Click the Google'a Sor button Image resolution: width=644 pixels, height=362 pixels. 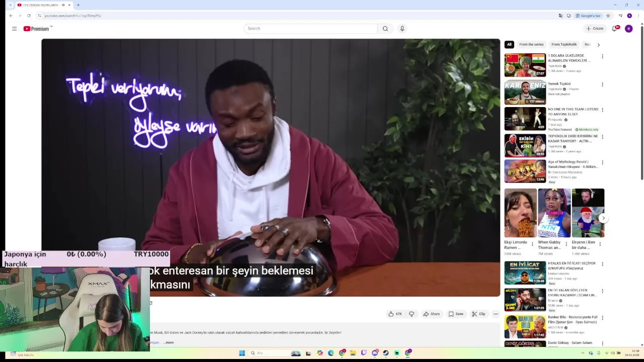point(588,16)
